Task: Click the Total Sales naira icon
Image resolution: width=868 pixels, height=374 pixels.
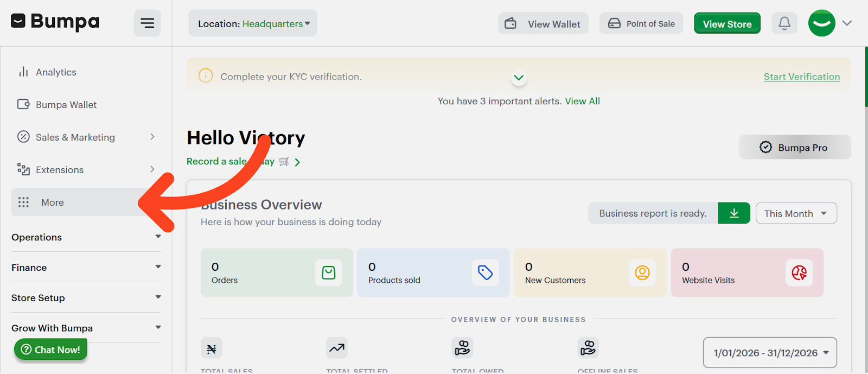Action: pos(212,348)
